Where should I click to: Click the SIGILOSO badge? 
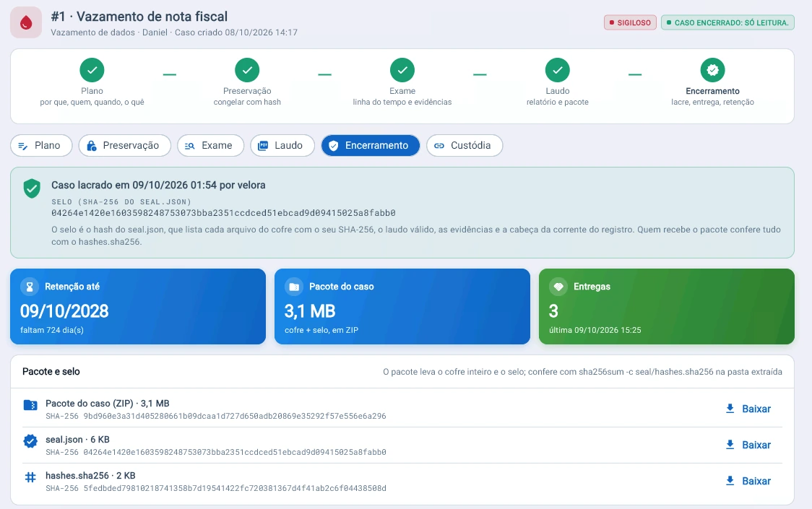[630, 23]
